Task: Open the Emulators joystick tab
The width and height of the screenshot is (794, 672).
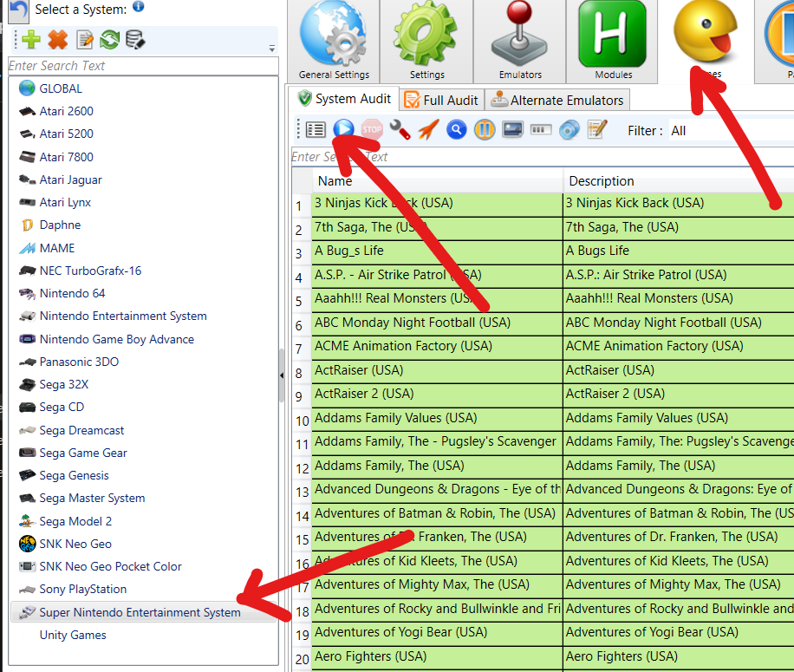Action: pyautogui.click(x=520, y=41)
